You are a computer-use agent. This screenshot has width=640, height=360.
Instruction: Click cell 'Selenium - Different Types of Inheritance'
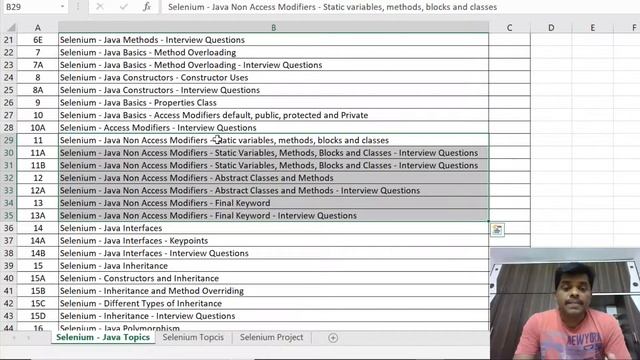273,304
